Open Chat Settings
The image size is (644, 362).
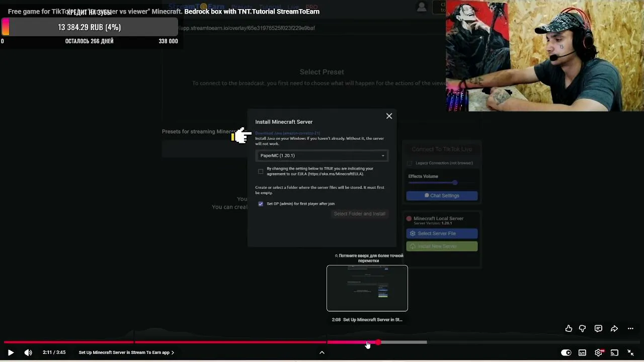(x=442, y=196)
